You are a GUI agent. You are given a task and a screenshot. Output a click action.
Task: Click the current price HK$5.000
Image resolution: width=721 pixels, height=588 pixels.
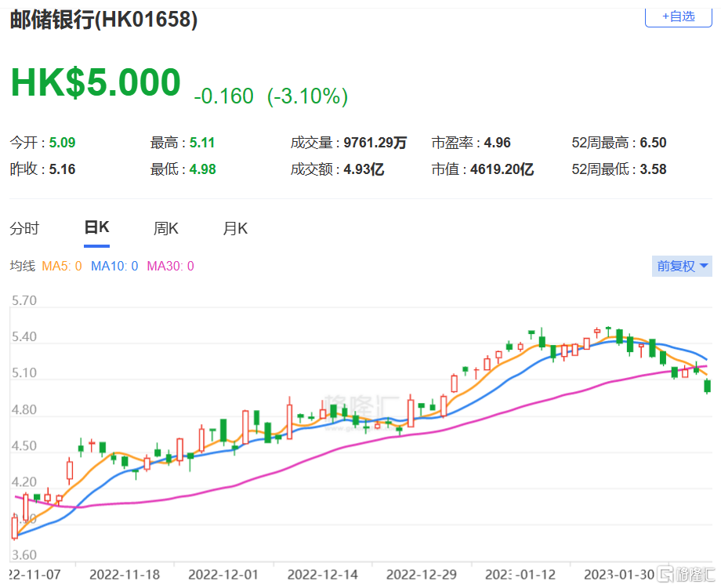pos(96,82)
